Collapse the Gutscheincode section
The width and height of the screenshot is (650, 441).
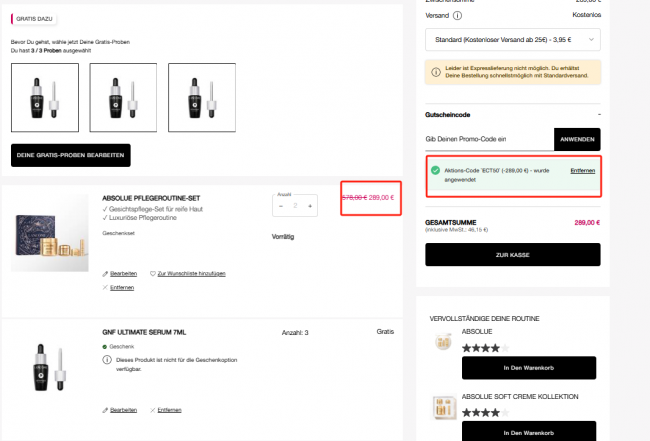click(x=599, y=114)
